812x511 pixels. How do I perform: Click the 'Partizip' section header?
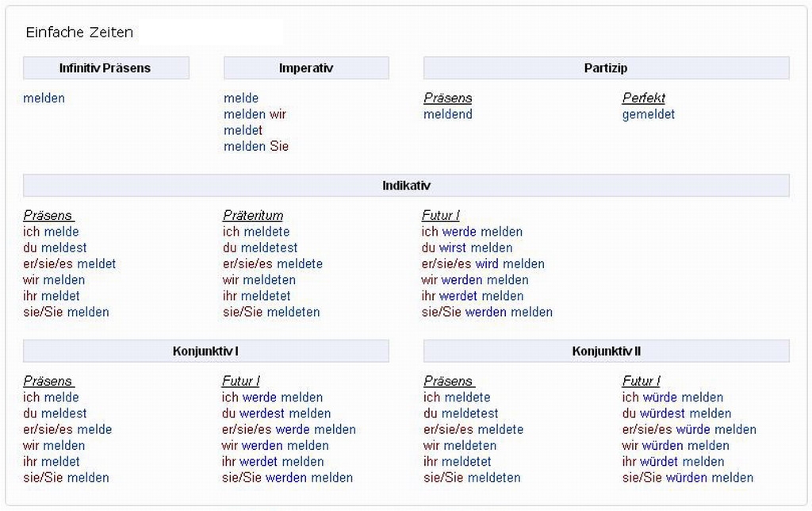(606, 68)
